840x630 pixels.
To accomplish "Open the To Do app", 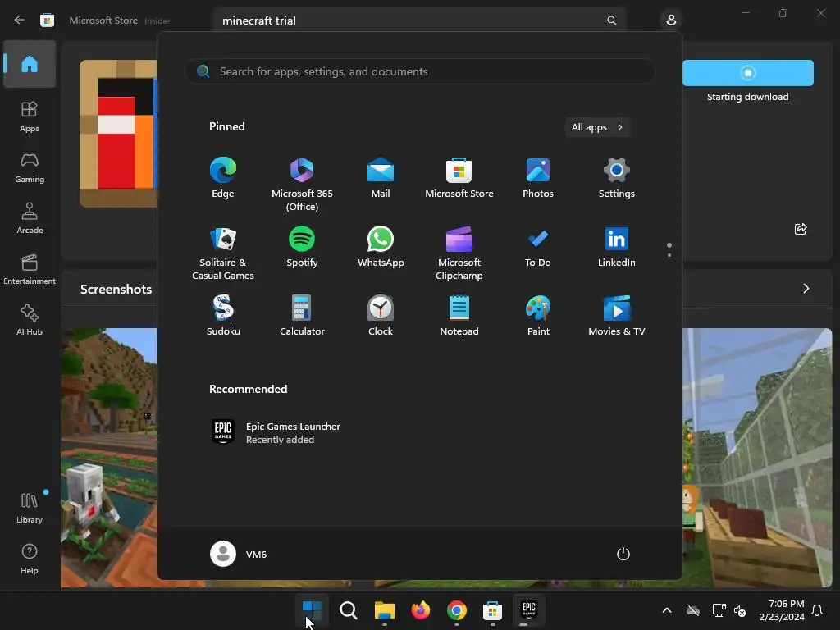I will click(538, 247).
